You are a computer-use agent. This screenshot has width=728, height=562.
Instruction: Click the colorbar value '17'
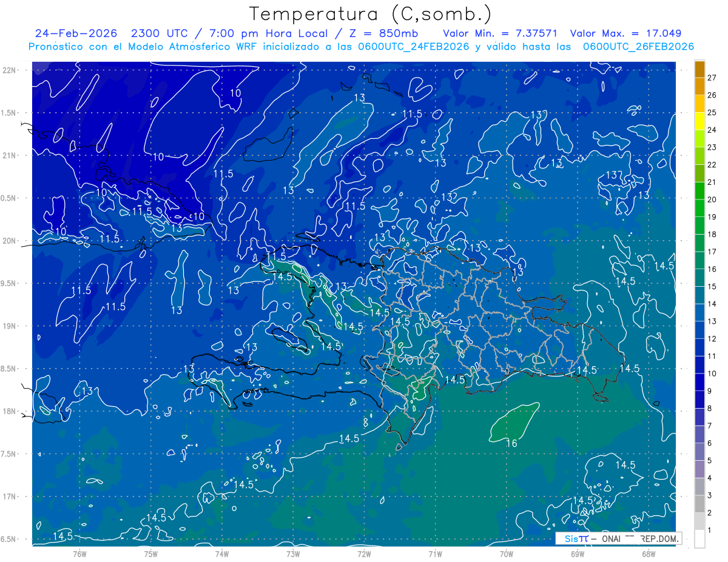pyautogui.click(x=712, y=252)
